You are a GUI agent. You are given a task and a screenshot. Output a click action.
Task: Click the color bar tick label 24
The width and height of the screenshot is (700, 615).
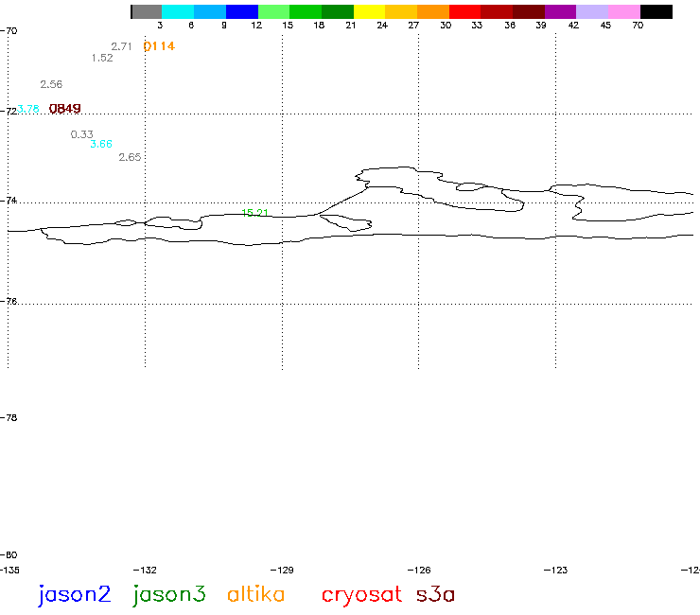point(382,25)
